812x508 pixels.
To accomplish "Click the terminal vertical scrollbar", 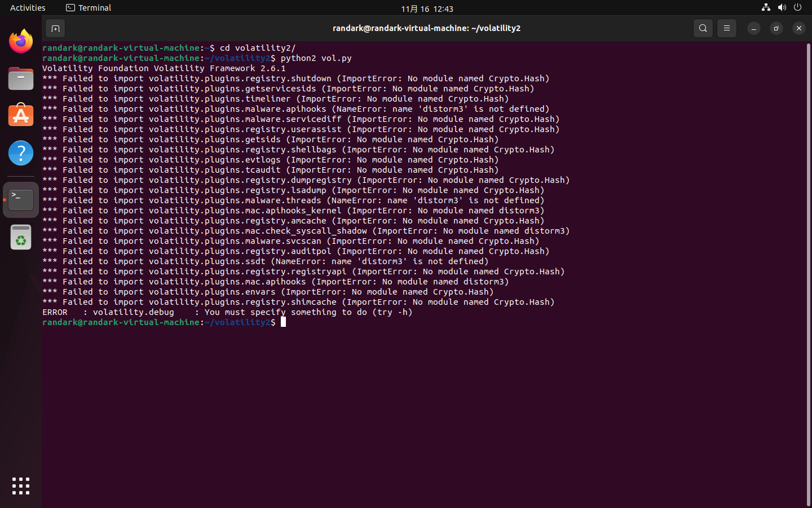I will coord(808,274).
